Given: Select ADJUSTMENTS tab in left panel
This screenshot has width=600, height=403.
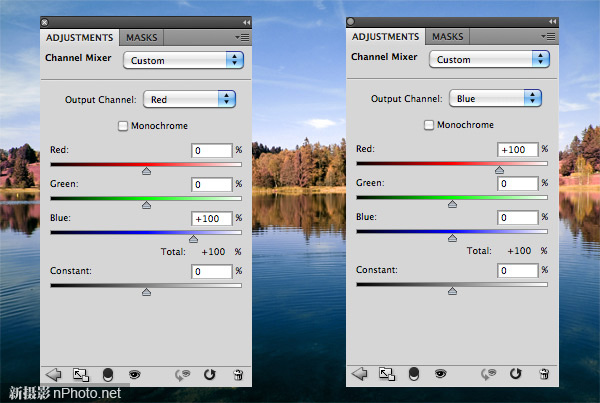Looking at the screenshot, I should click(80, 38).
